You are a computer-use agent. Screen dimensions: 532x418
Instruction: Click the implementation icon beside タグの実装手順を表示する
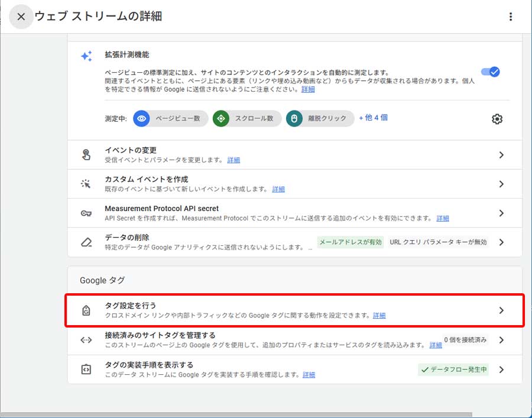pos(86,370)
